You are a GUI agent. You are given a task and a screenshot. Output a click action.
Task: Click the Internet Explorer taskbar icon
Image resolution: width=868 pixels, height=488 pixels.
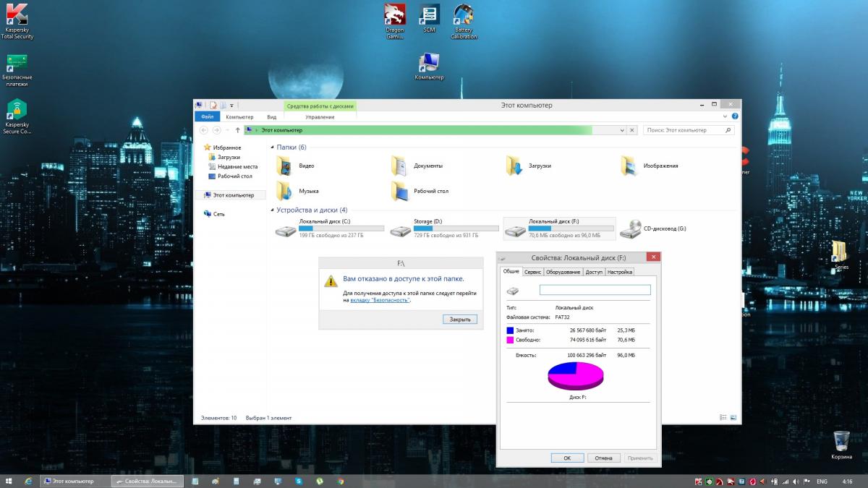click(x=28, y=481)
